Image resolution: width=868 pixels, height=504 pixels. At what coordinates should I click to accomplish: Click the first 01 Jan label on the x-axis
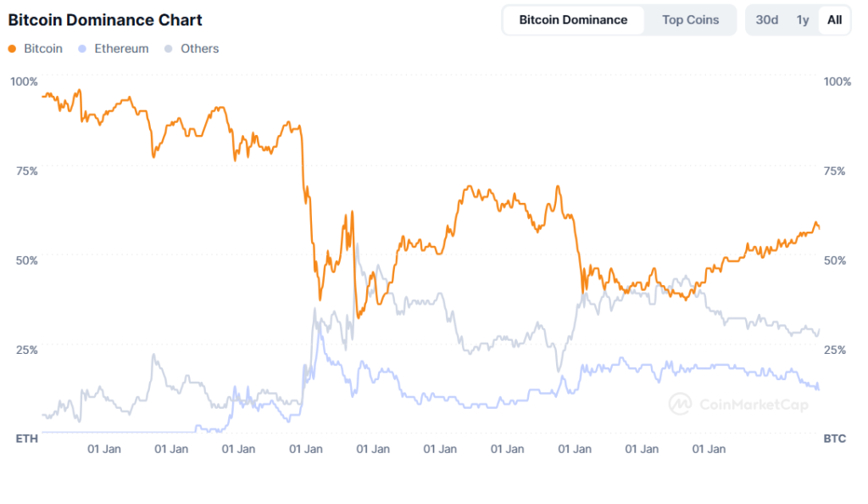pos(104,449)
